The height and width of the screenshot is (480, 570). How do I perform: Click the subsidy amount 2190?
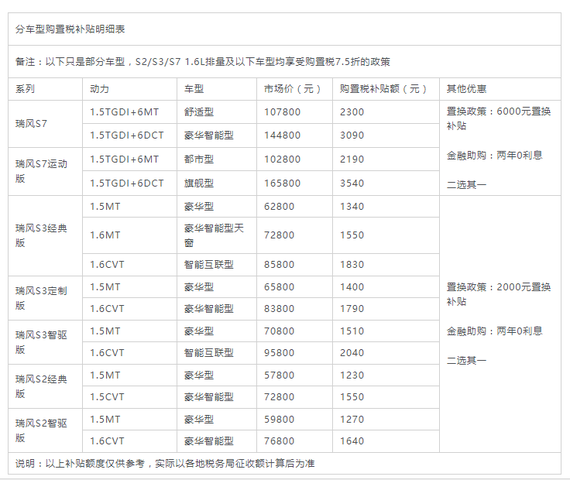(x=352, y=159)
